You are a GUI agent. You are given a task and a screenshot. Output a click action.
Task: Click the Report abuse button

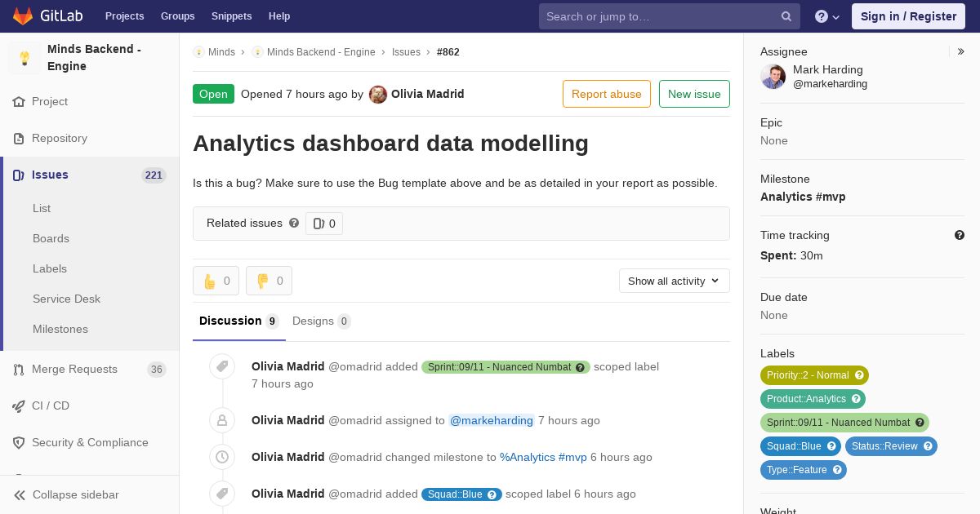(606, 94)
